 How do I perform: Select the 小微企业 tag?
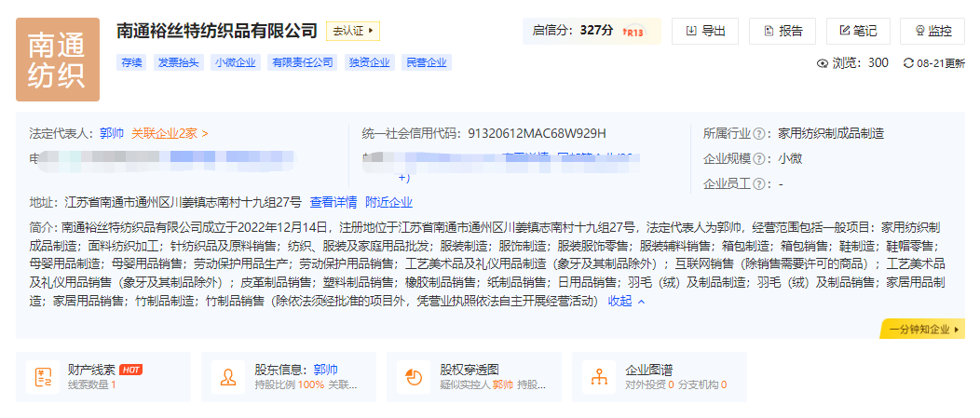(x=236, y=62)
